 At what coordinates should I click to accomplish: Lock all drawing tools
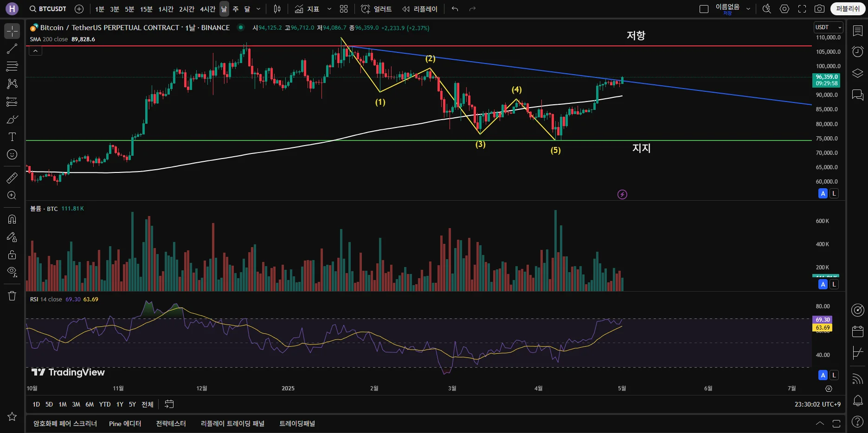(x=12, y=255)
